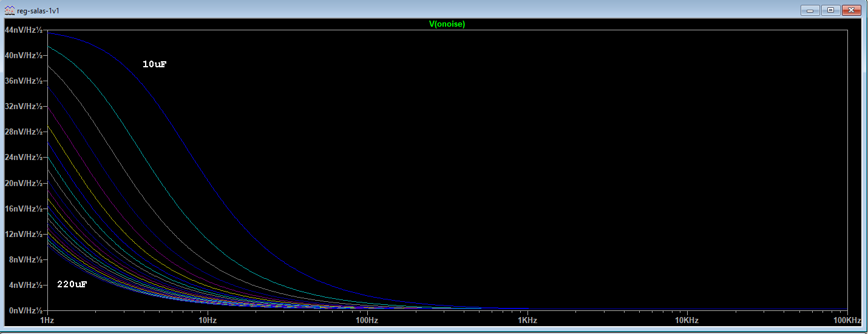Viewport: 868px width, 334px height.
Task: Click the 16nV/Hz½ y-axis label
Action: (24, 208)
